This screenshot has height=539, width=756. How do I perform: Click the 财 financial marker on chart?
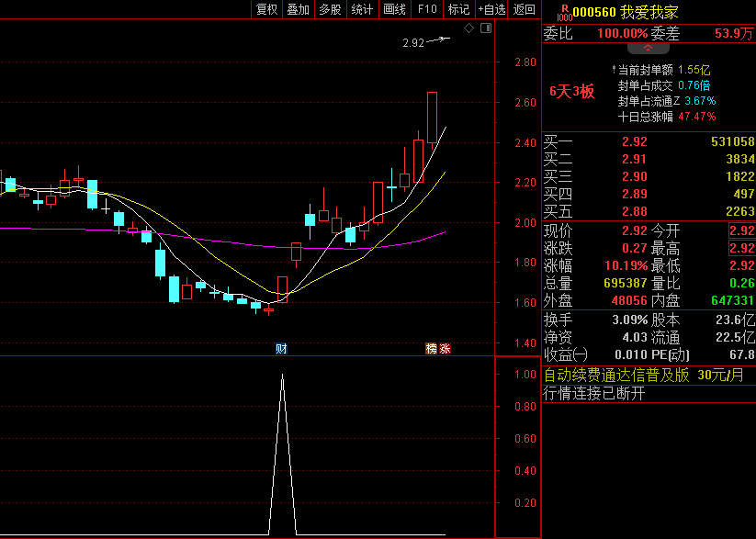click(281, 349)
